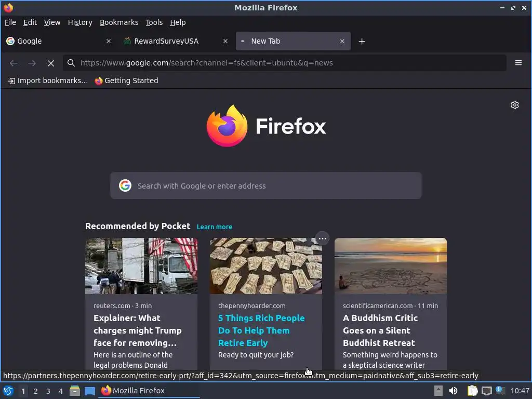
Task: Maximize the Firefox window
Action: pos(513,8)
